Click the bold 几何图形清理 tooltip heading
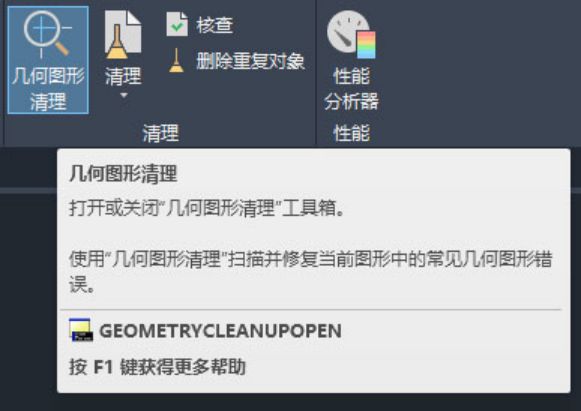 123,174
